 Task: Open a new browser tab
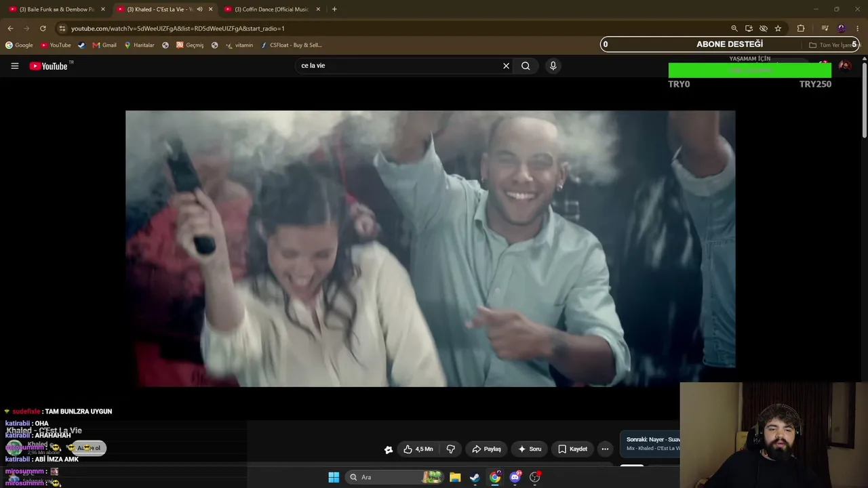tap(334, 9)
